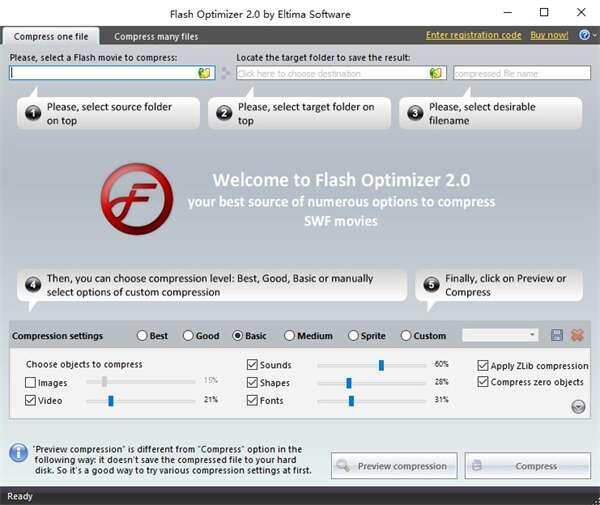The image size is (600, 505).
Task: Open the compression preset dropdown list
Action: pyautogui.click(x=531, y=335)
